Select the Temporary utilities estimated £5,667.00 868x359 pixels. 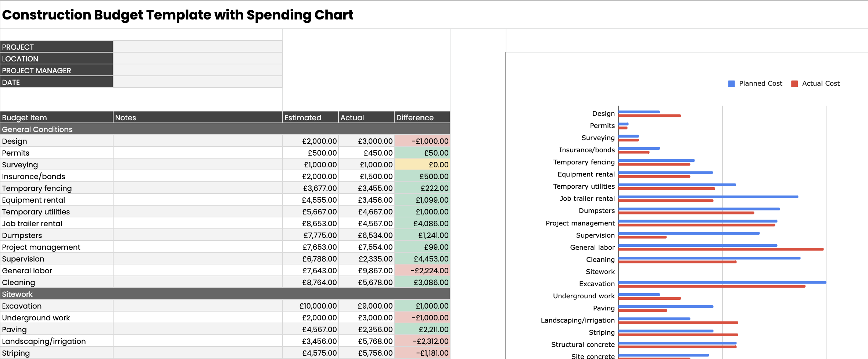pyautogui.click(x=311, y=212)
